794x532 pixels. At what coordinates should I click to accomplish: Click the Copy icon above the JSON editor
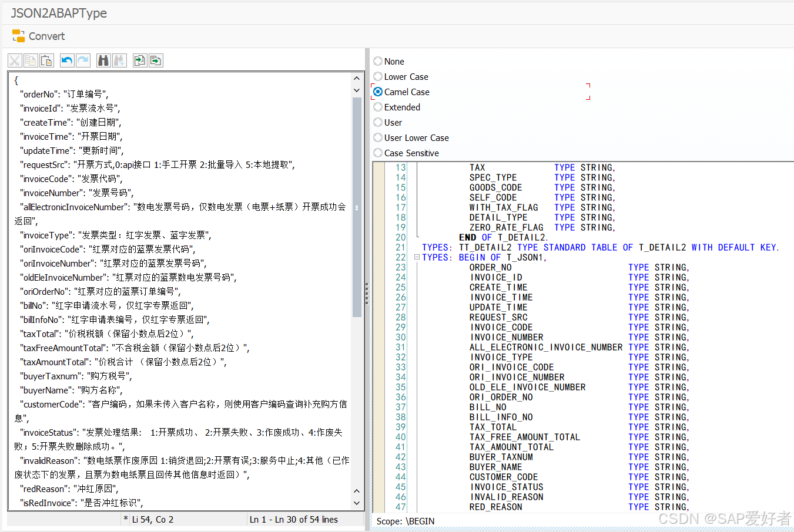[x=30, y=60]
